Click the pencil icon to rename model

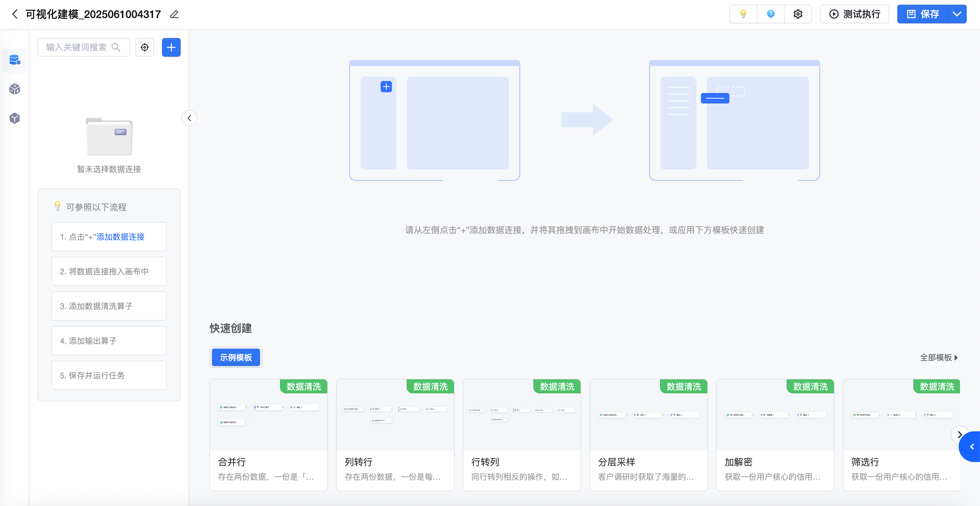tap(174, 14)
